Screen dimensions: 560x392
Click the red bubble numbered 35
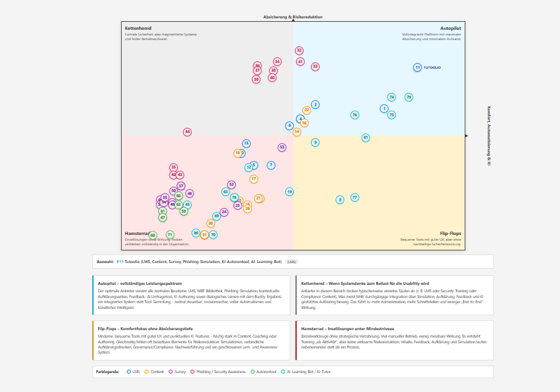[174, 167]
